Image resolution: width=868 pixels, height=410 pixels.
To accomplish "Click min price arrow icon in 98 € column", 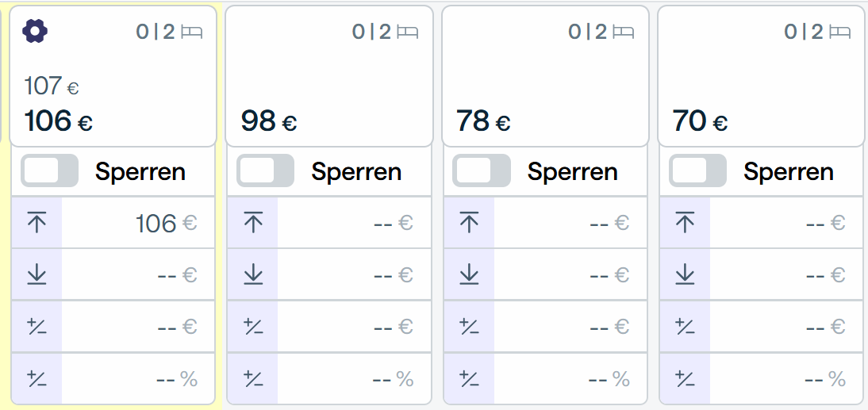I will coord(253,274).
